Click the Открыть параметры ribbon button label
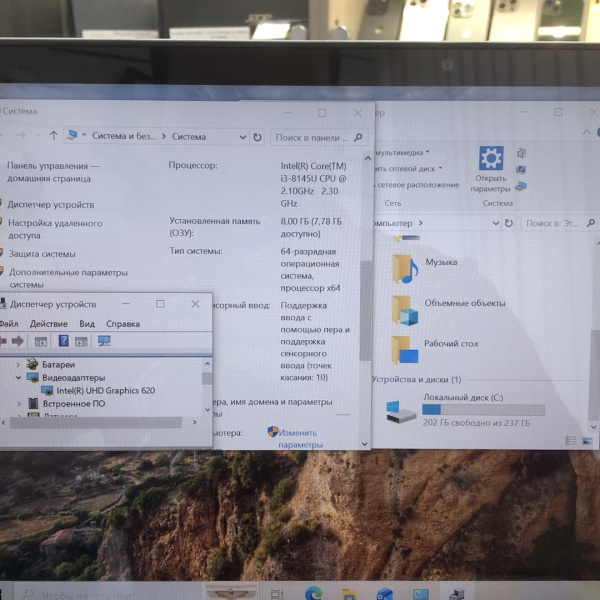 [490, 183]
